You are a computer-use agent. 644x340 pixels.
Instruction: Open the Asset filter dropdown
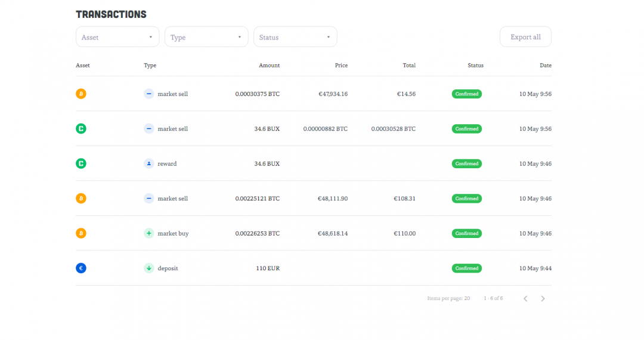pos(117,37)
